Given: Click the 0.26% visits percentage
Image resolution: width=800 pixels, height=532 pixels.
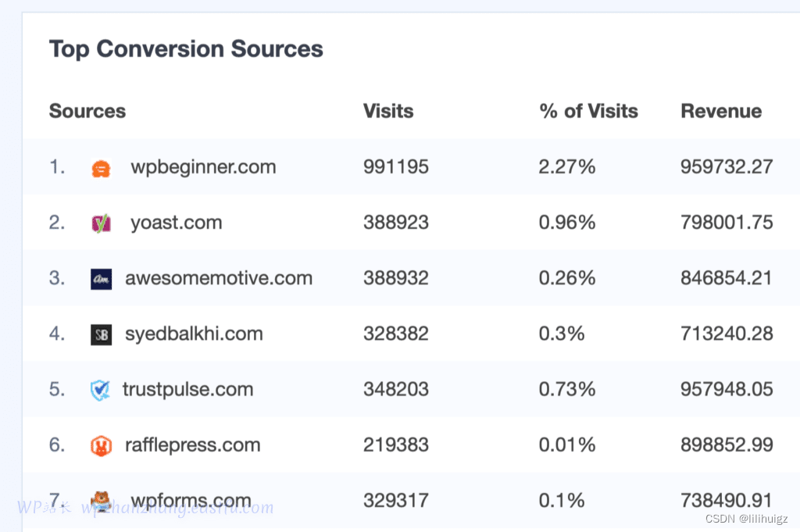Looking at the screenshot, I should tap(567, 278).
